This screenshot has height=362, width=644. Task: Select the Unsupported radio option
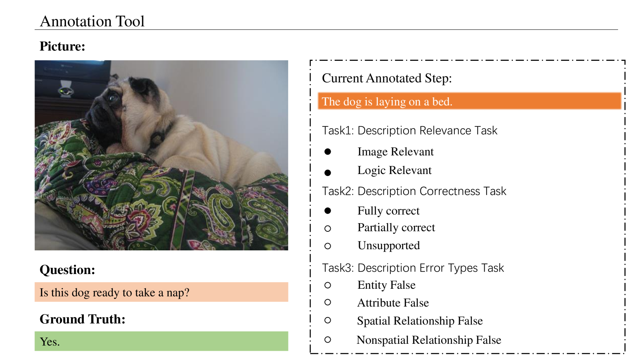tap(328, 246)
